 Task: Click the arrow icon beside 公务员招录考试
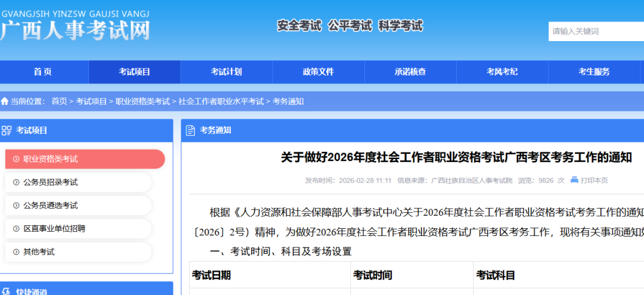click(x=16, y=182)
